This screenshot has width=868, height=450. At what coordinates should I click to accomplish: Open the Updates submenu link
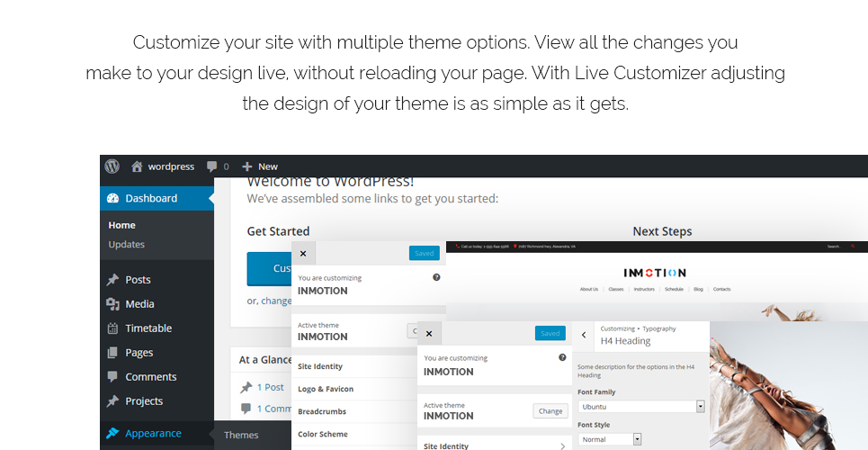(127, 245)
